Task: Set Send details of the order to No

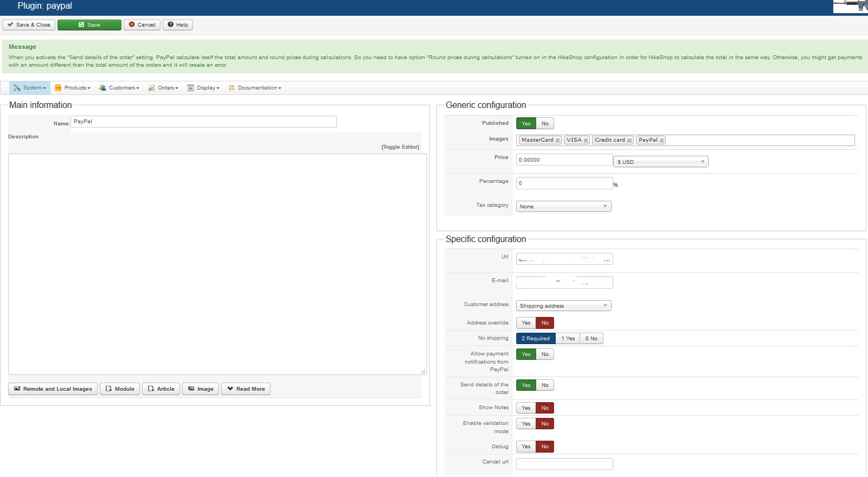Action: [x=545, y=385]
